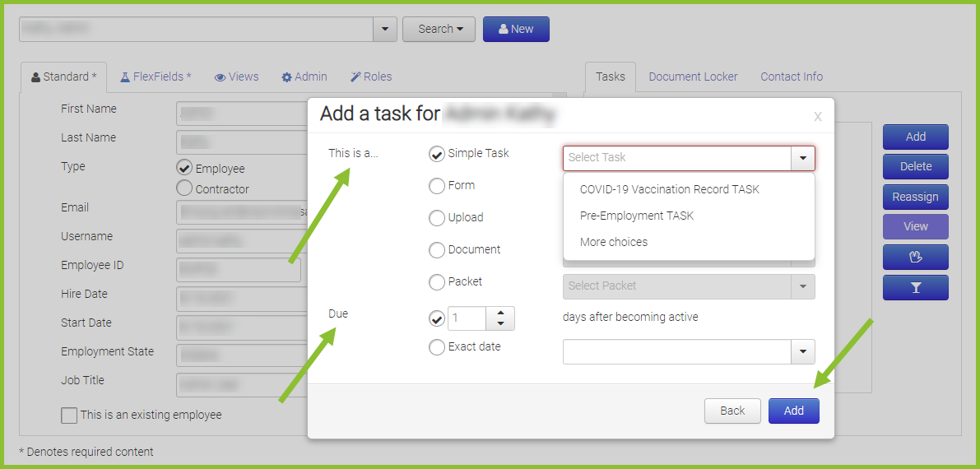This screenshot has width=980, height=469.
Task: Select the Packet radio option
Action: click(x=437, y=282)
